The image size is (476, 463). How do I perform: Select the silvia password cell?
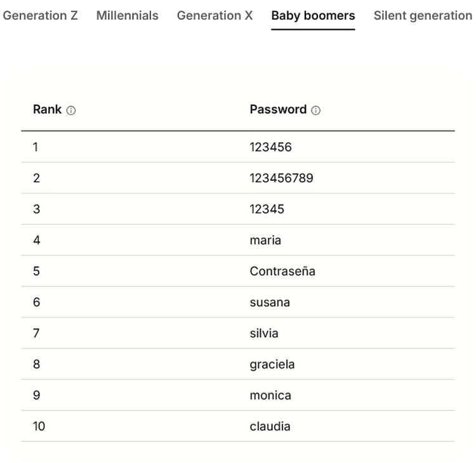(x=264, y=333)
